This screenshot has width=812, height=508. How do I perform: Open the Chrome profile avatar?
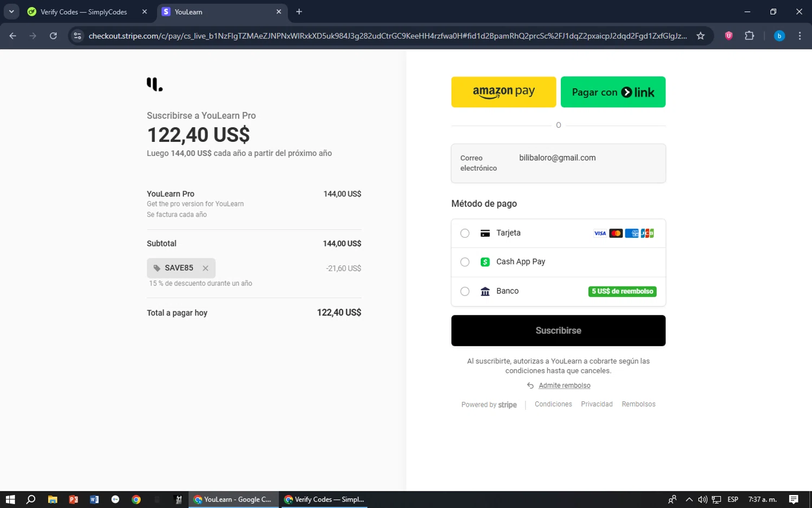(779, 36)
